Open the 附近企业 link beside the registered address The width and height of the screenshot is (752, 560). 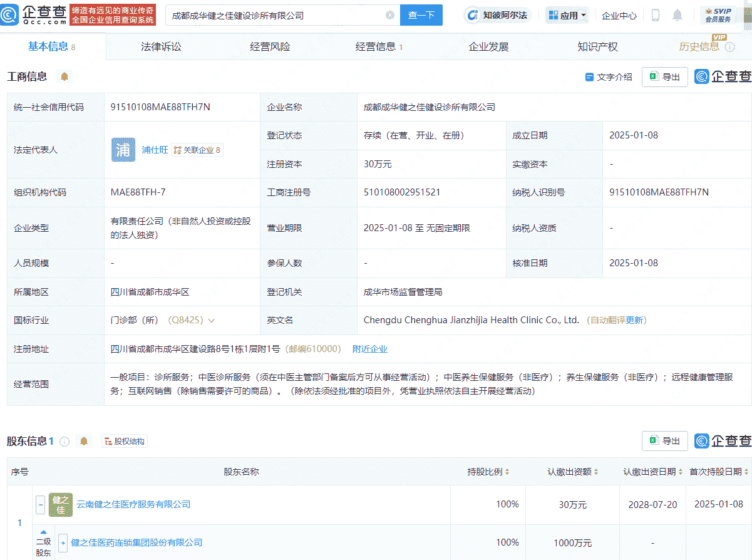[369, 349]
